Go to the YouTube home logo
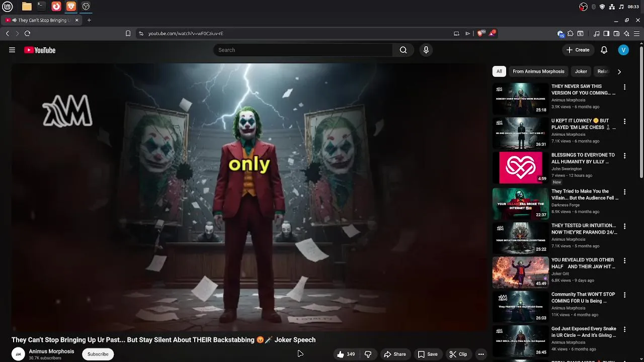 click(x=40, y=50)
